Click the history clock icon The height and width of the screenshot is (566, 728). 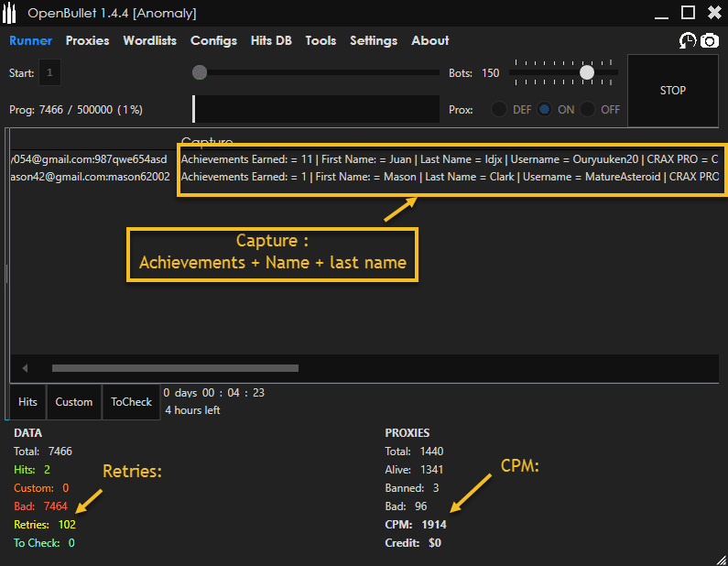click(687, 40)
